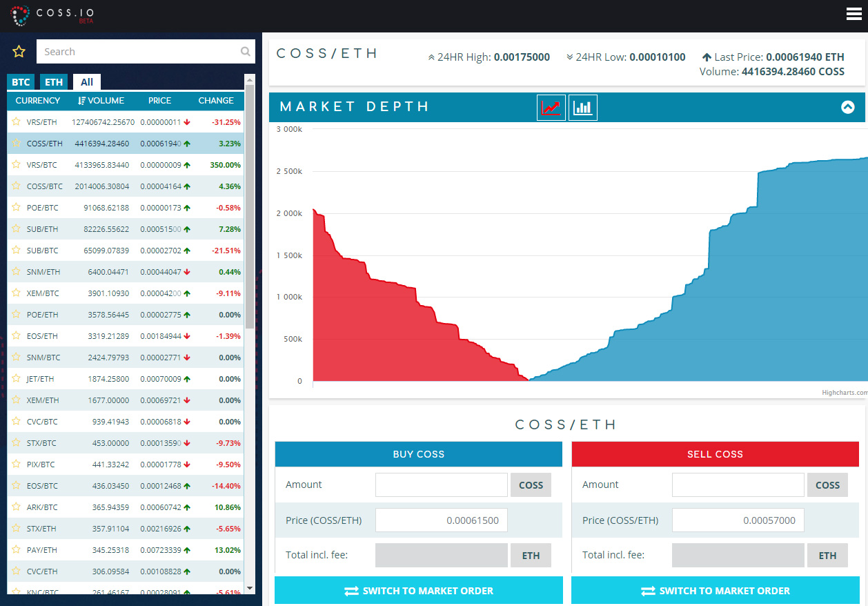The height and width of the screenshot is (606, 868).
Task: Star the CVC/BTC pair
Action: (x=17, y=422)
